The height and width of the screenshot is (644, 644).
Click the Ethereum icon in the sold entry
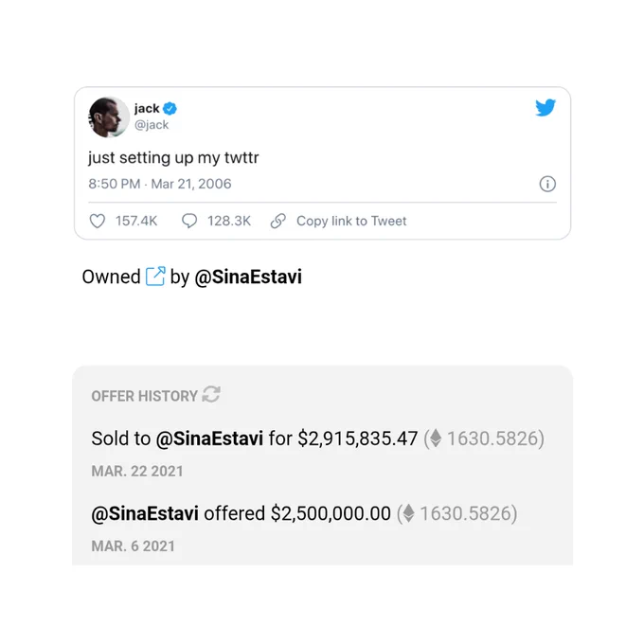point(436,438)
